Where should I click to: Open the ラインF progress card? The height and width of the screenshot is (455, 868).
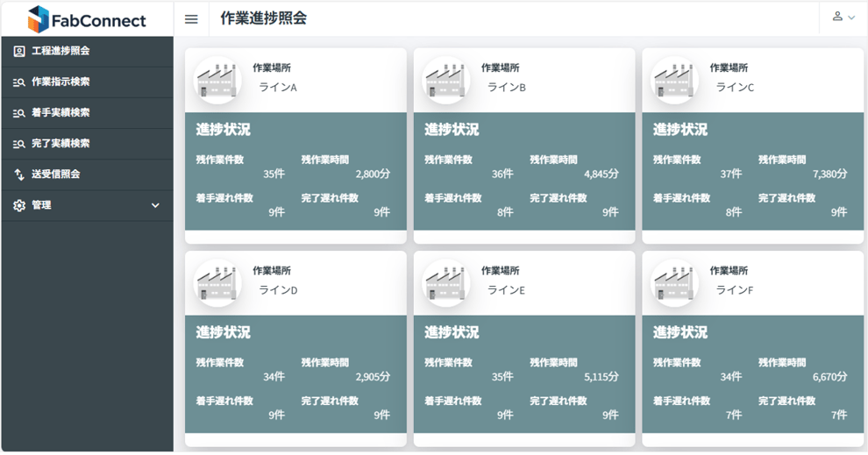click(x=753, y=349)
